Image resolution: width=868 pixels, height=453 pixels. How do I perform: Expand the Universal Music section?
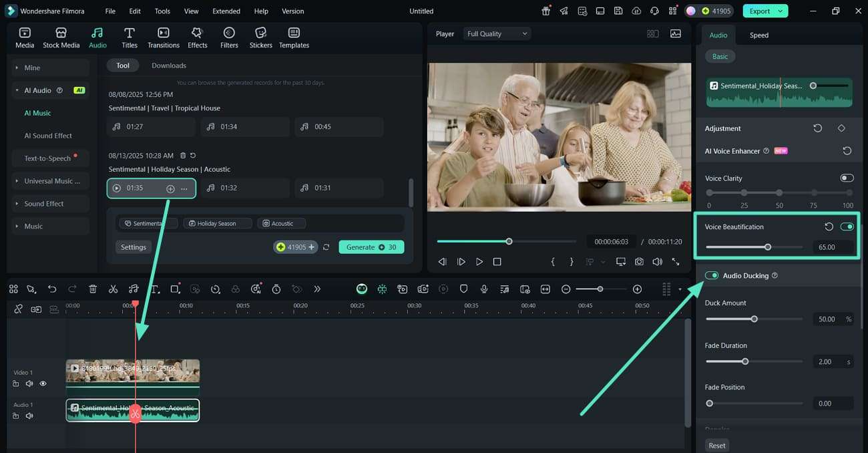[51, 181]
